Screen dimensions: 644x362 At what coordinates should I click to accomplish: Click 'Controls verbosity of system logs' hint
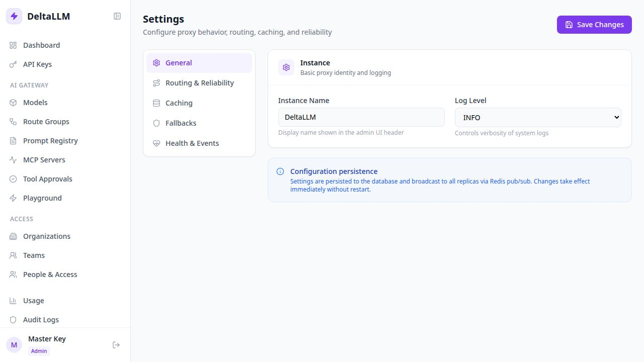pos(502,133)
